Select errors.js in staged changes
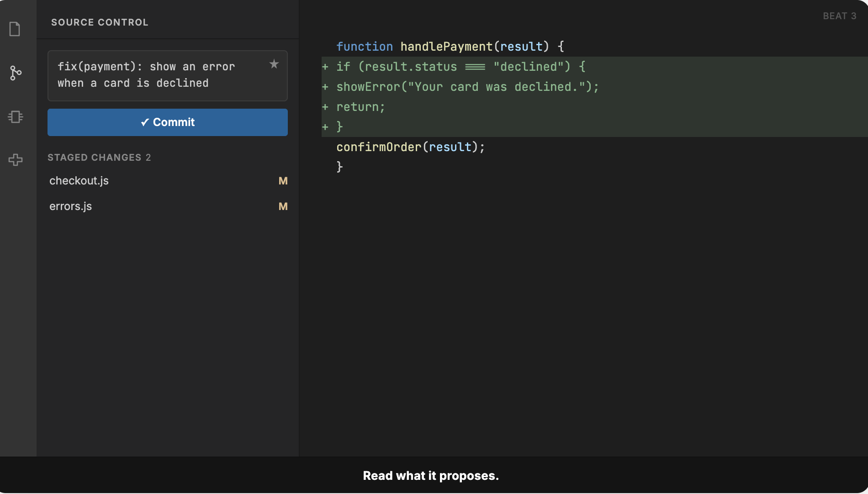The width and height of the screenshot is (868, 494). [168, 206]
